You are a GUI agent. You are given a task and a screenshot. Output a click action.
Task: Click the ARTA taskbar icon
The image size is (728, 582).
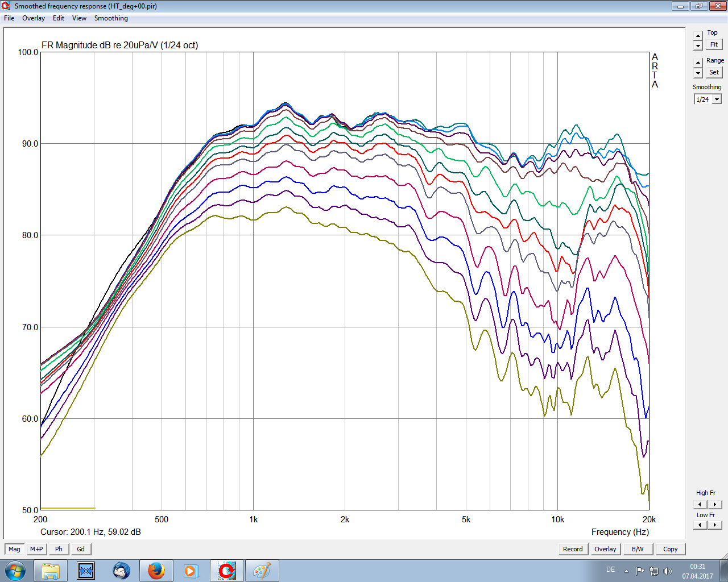pyautogui.click(x=226, y=570)
